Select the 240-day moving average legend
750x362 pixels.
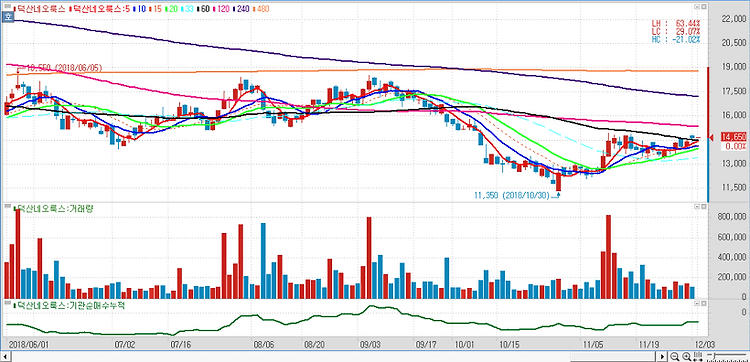pyautogui.click(x=241, y=9)
